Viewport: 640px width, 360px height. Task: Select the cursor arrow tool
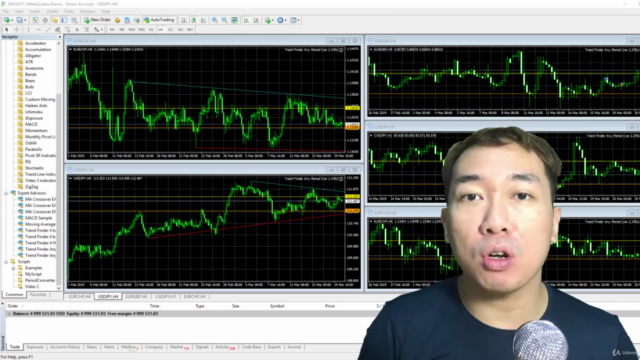[7, 29]
